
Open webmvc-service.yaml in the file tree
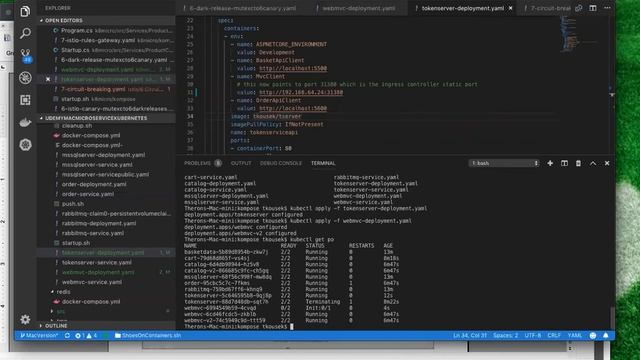click(x=92, y=282)
